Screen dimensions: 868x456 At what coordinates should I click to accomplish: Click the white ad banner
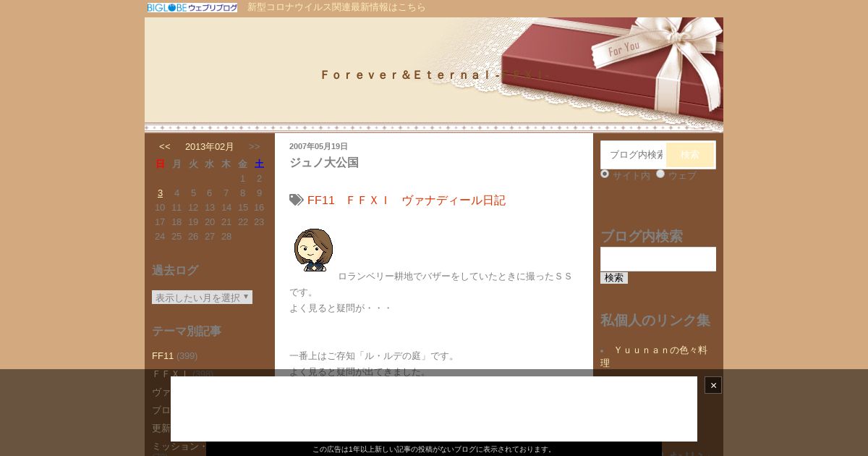coord(434,409)
